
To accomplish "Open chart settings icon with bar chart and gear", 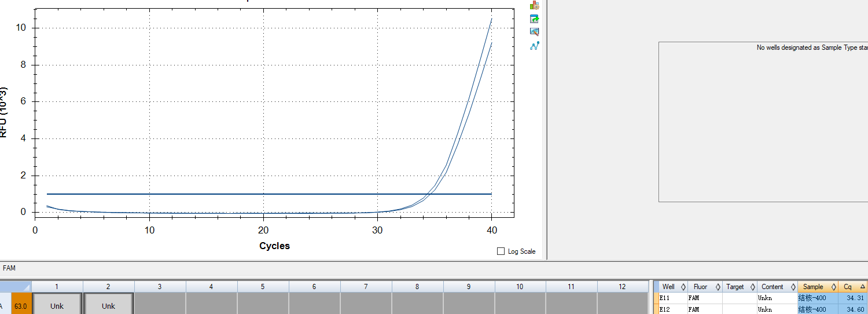I will click(535, 5).
